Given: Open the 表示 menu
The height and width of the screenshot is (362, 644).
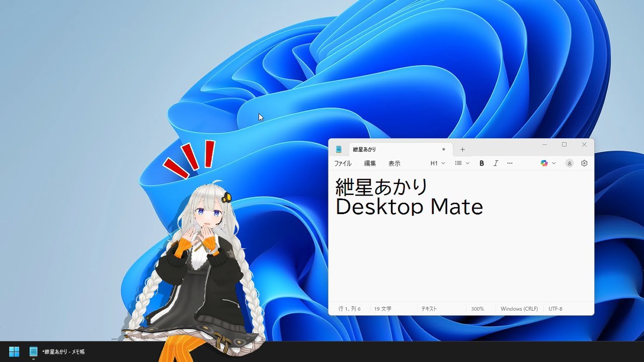Looking at the screenshot, I should 394,163.
